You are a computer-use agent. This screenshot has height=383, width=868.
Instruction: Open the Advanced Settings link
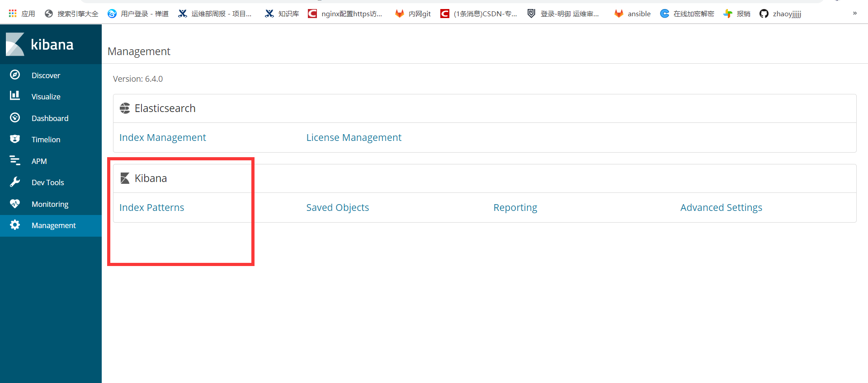click(x=722, y=207)
